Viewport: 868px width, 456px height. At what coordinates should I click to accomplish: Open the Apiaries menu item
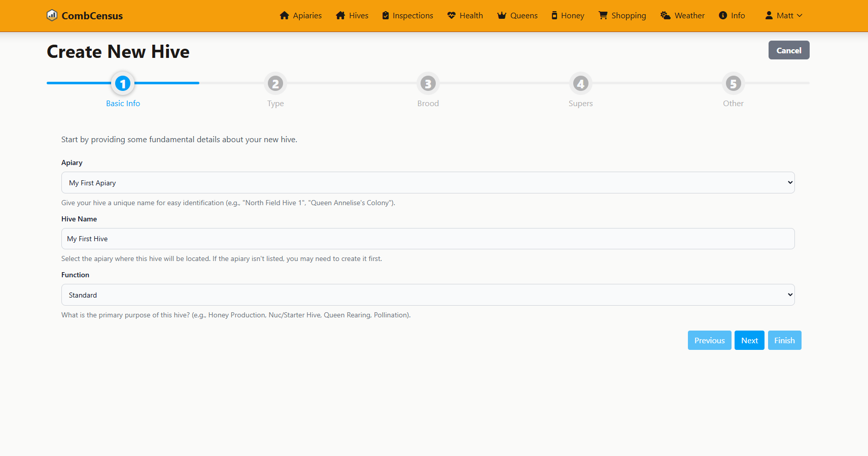(x=307, y=16)
